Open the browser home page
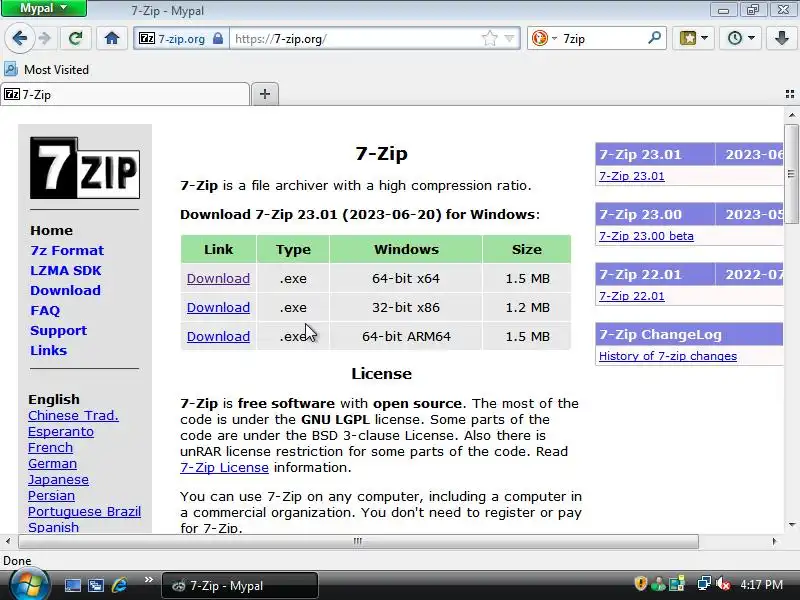The image size is (800, 600). click(x=112, y=38)
